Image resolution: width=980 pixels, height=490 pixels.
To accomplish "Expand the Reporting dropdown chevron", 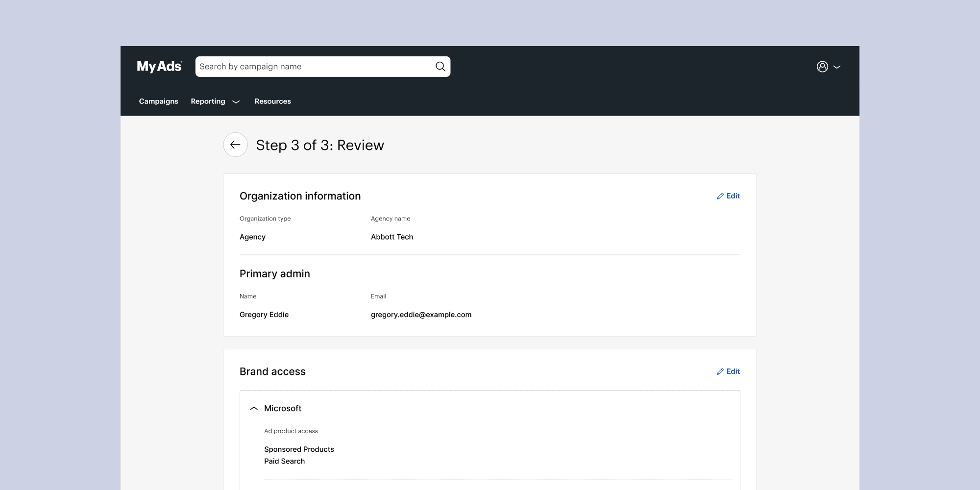I will [236, 102].
